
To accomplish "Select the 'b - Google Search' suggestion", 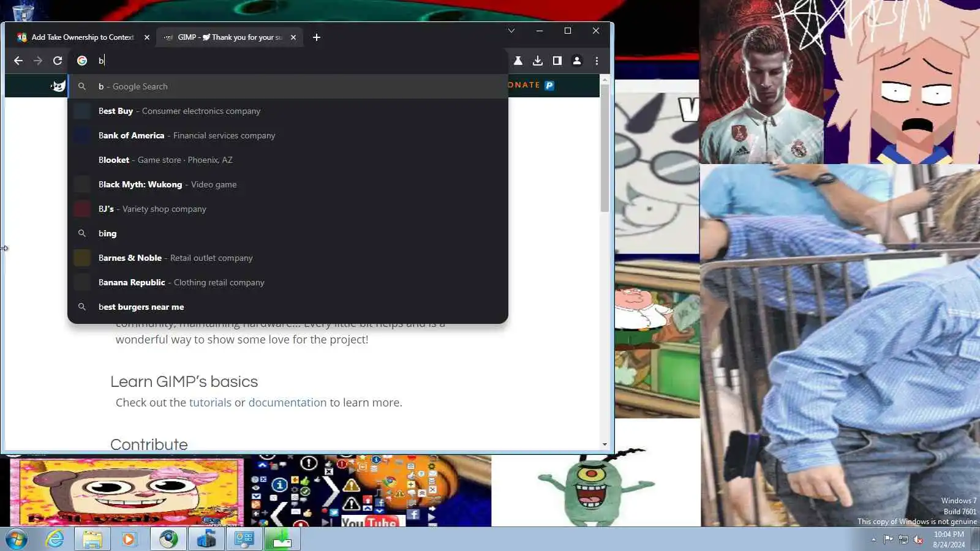I will click(x=288, y=86).
